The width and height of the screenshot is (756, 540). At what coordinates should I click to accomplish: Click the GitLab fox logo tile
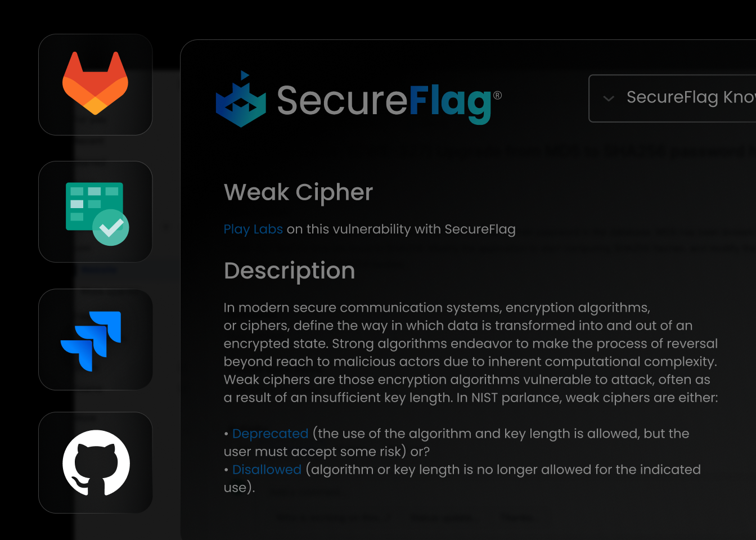95,84
